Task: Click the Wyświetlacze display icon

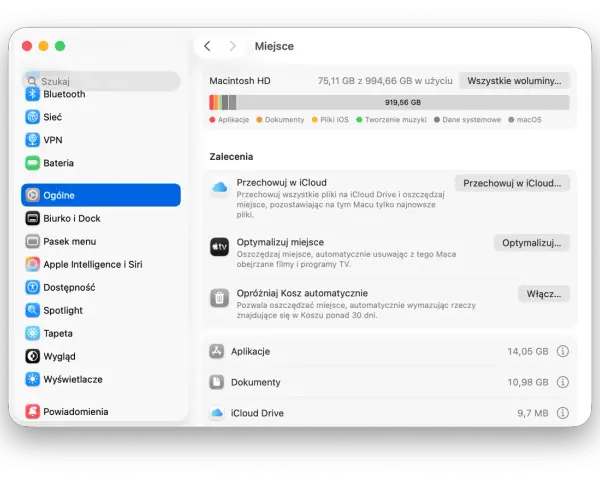Action: [x=33, y=379]
